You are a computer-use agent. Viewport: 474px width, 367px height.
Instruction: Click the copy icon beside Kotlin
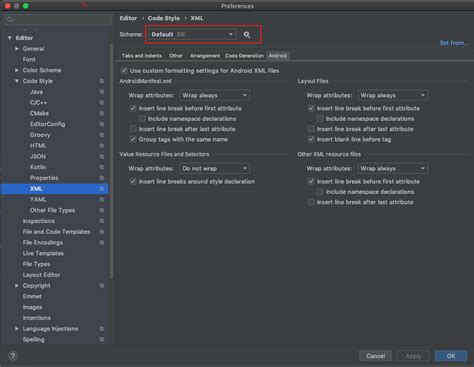(x=102, y=167)
